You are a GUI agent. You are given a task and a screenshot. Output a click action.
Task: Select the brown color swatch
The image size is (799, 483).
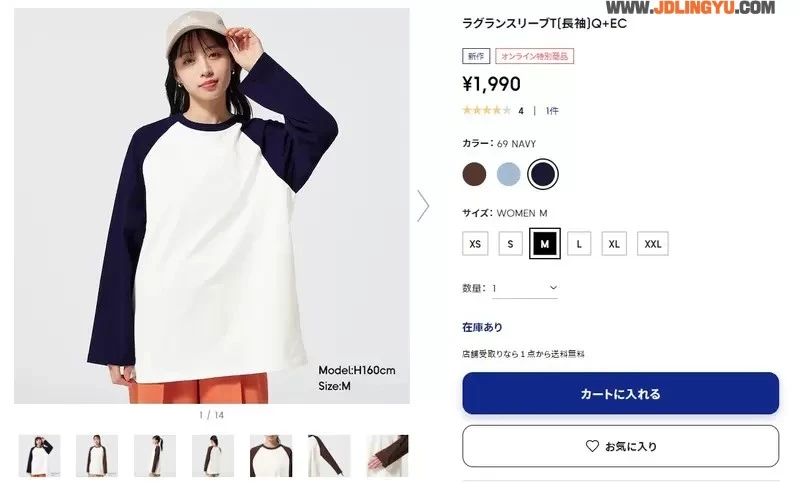pyautogui.click(x=474, y=174)
